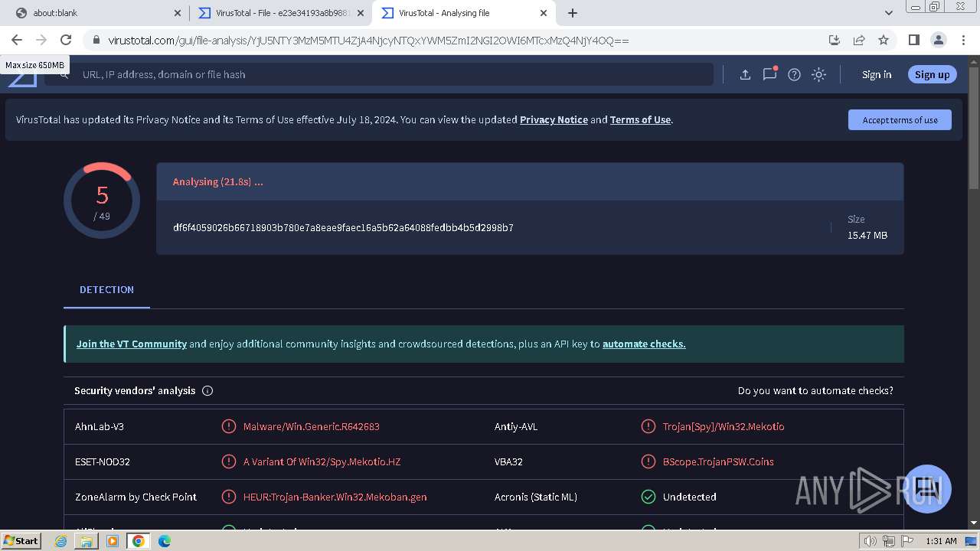Click the install app icon in address bar
The width and height of the screenshot is (980, 551).
835,40
